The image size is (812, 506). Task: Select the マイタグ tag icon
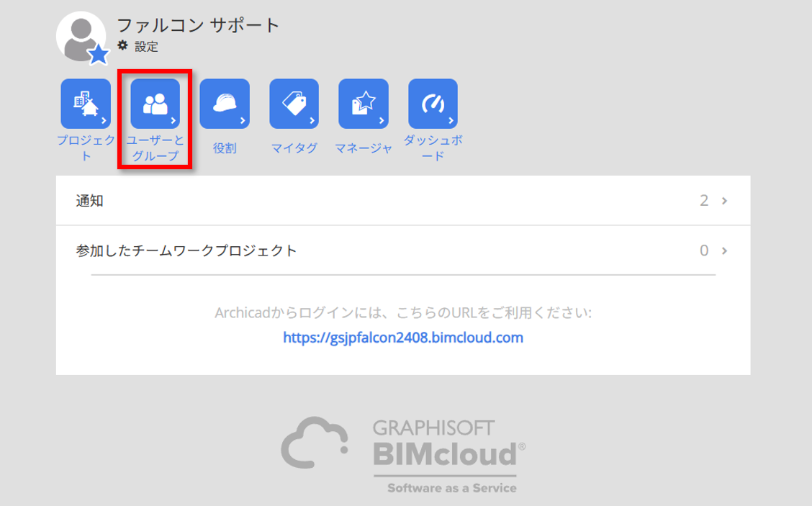(x=294, y=104)
